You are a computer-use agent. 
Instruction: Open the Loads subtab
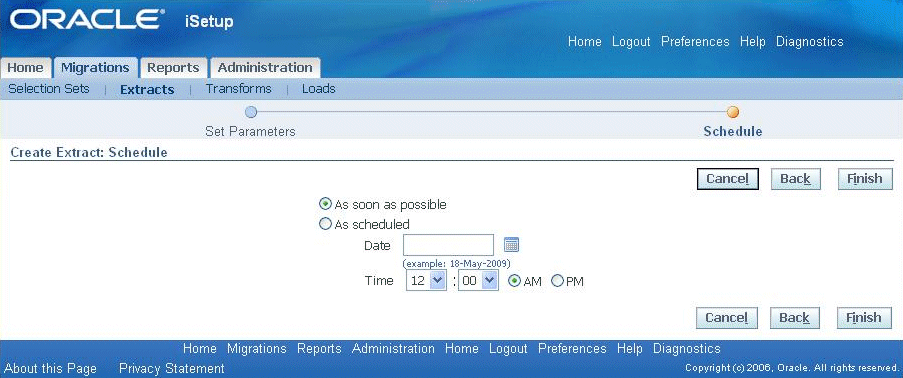point(318,89)
